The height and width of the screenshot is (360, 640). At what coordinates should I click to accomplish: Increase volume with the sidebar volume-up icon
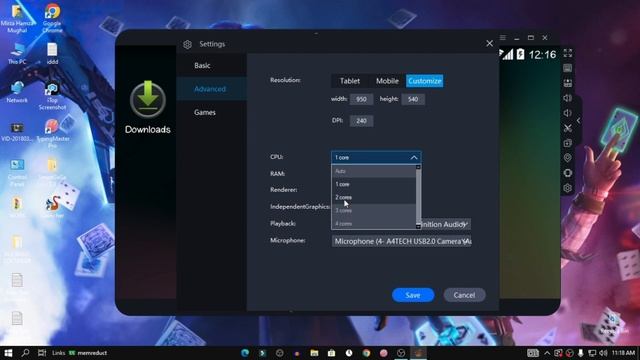(x=568, y=98)
